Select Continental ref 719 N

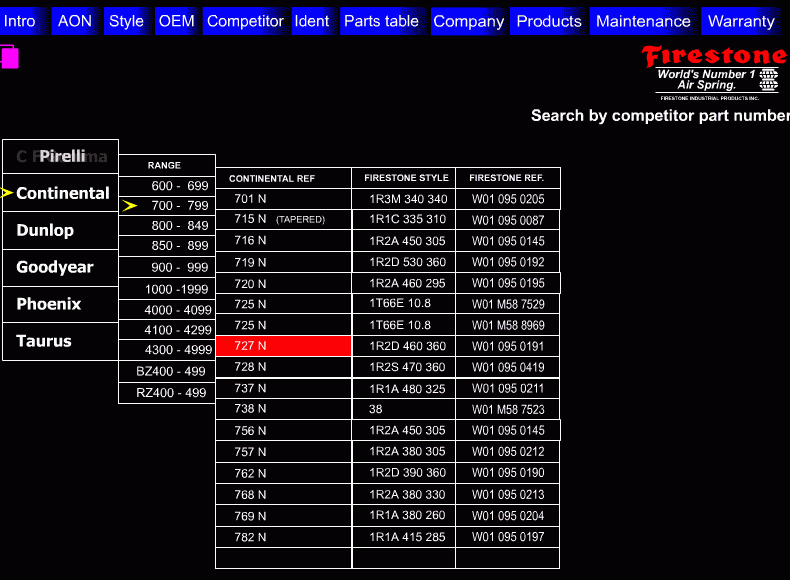pyautogui.click(x=284, y=262)
